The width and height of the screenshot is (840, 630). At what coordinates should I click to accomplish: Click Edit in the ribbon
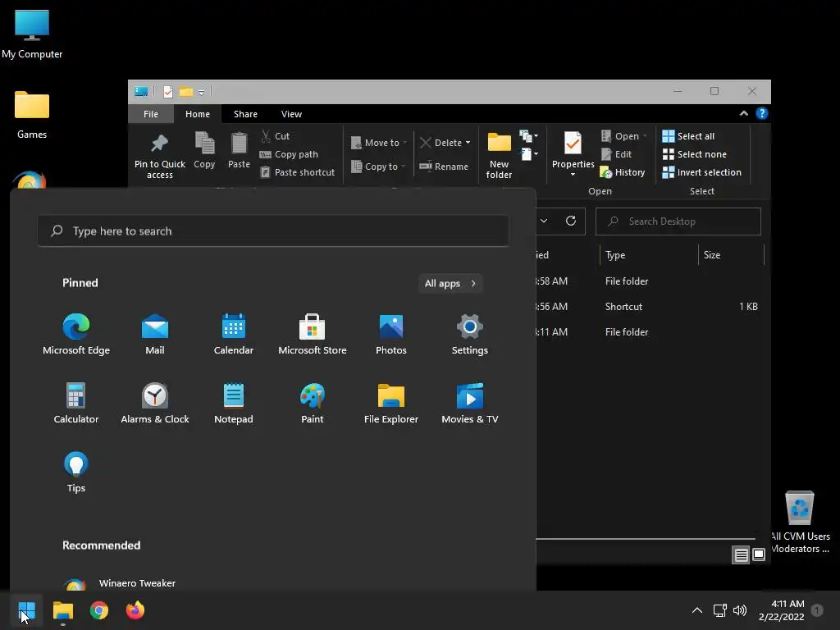click(616, 154)
